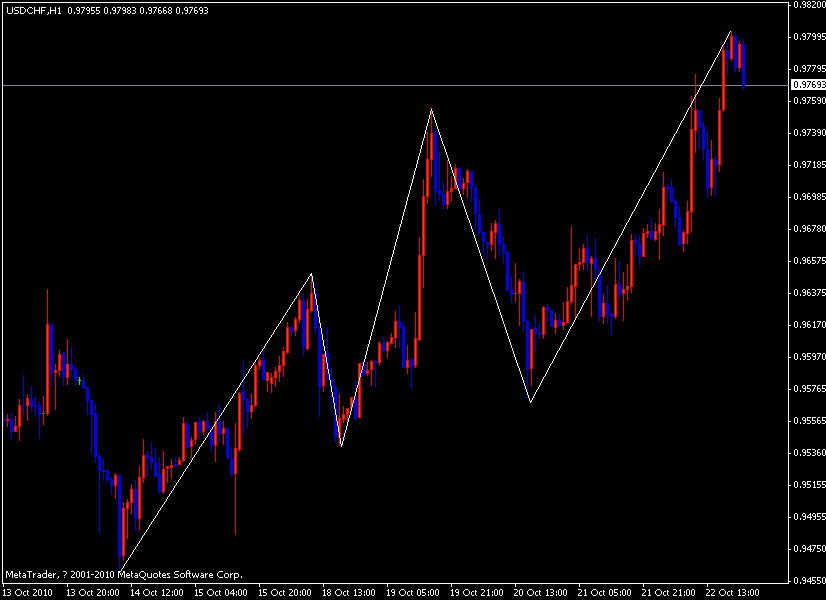Click the 0.96575 price axis label
The height and width of the screenshot is (600, 826).
coord(809,261)
